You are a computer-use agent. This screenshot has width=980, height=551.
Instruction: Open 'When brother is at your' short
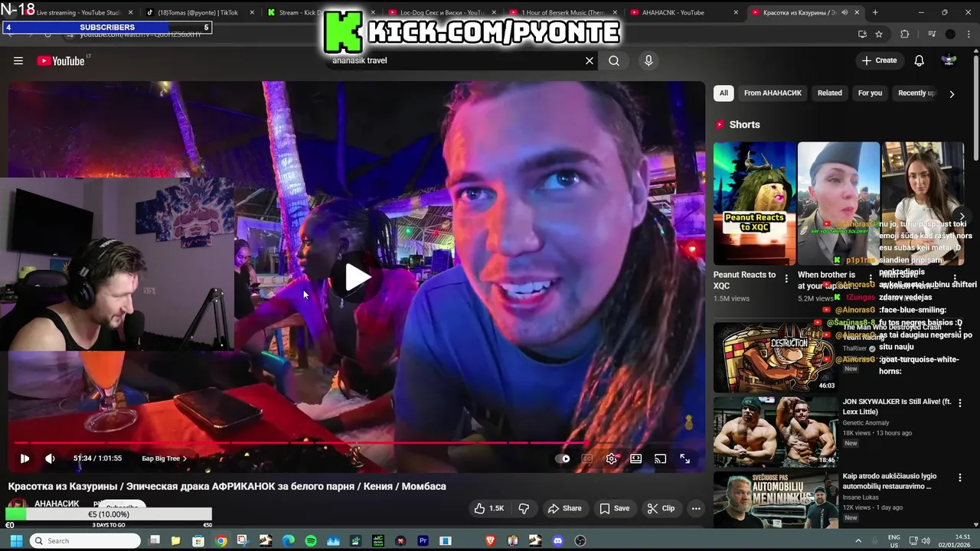838,204
